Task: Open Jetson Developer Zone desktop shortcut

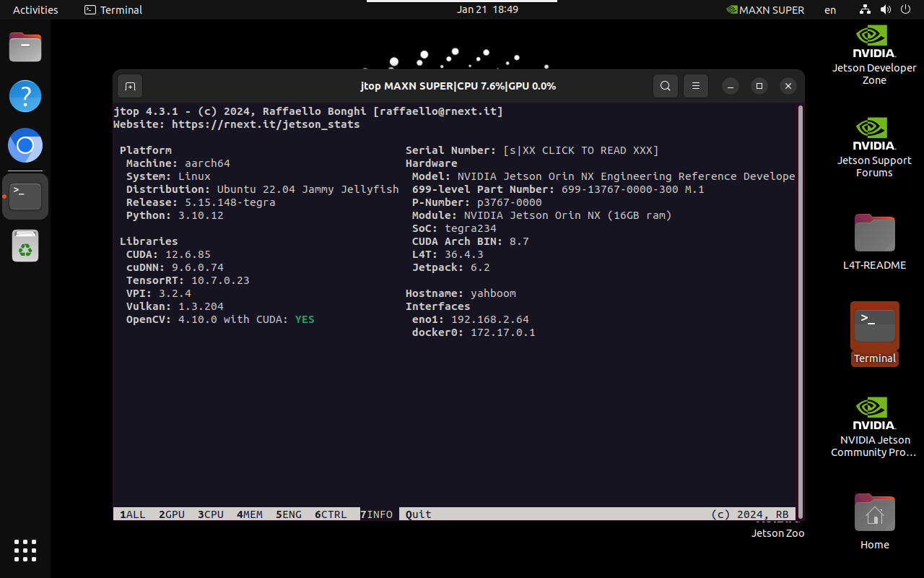Action: (x=874, y=54)
